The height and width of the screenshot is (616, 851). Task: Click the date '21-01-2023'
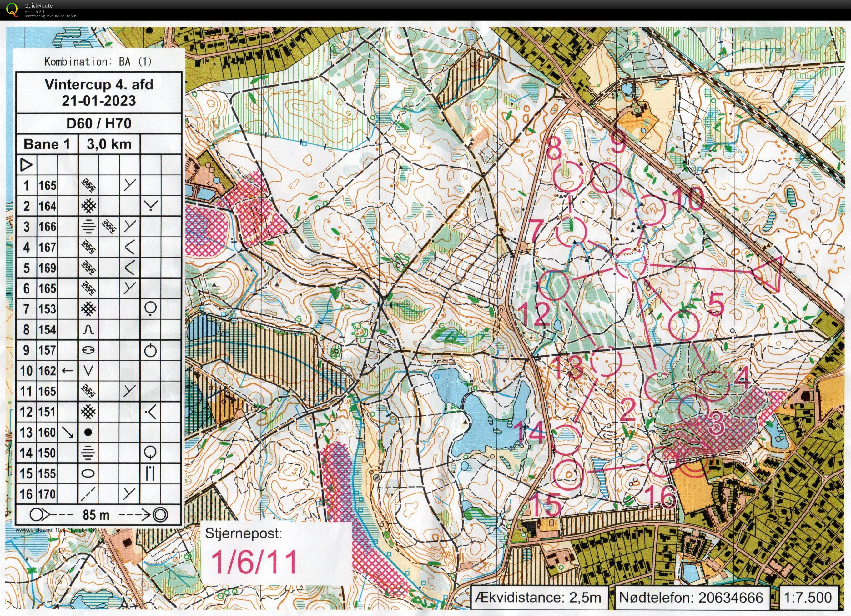pos(99,101)
